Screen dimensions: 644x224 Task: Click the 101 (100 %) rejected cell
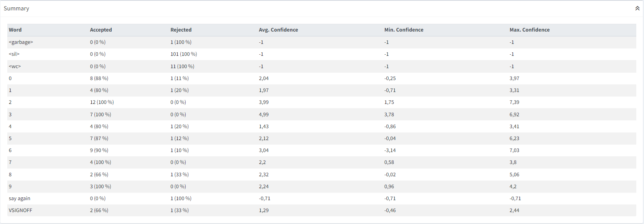[184, 54]
